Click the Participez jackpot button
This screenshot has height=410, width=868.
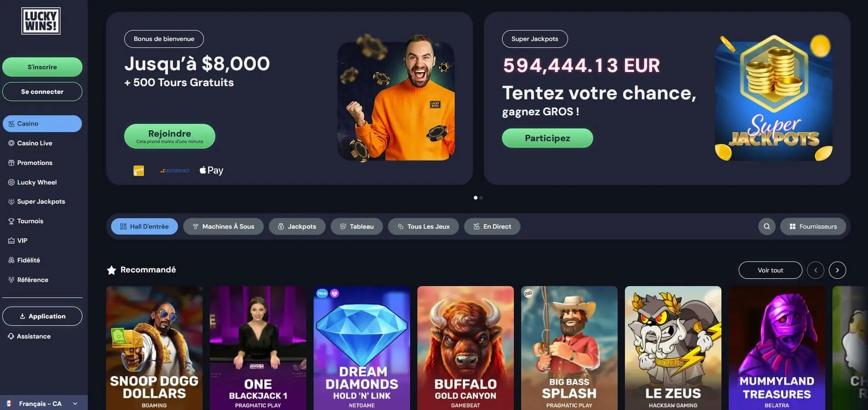pos(547,138)
